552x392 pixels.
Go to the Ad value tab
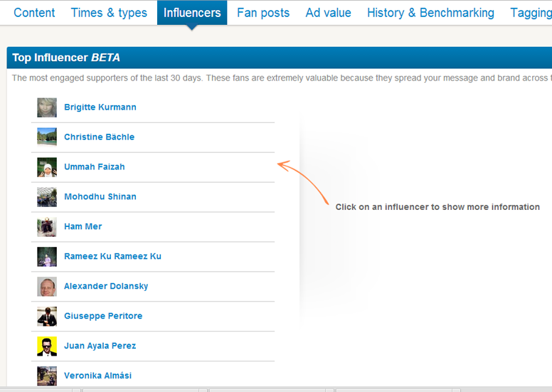pos(328,13)
